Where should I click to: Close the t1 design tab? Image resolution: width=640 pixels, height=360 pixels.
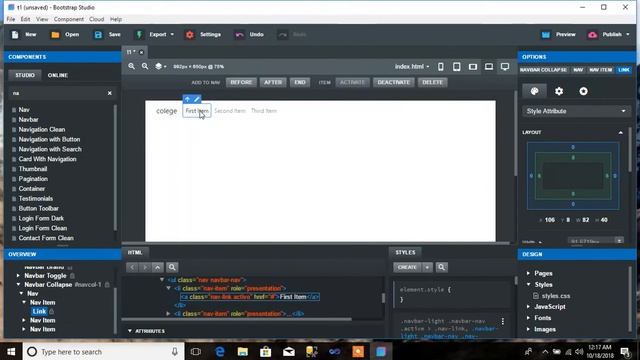(x=141, y=52)
